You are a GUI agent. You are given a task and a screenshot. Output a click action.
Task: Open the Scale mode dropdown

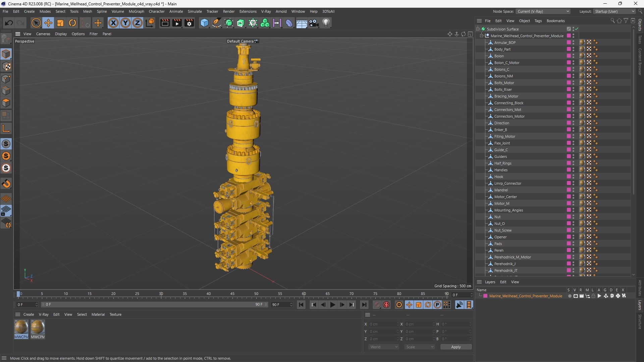(x=420, y=347)
